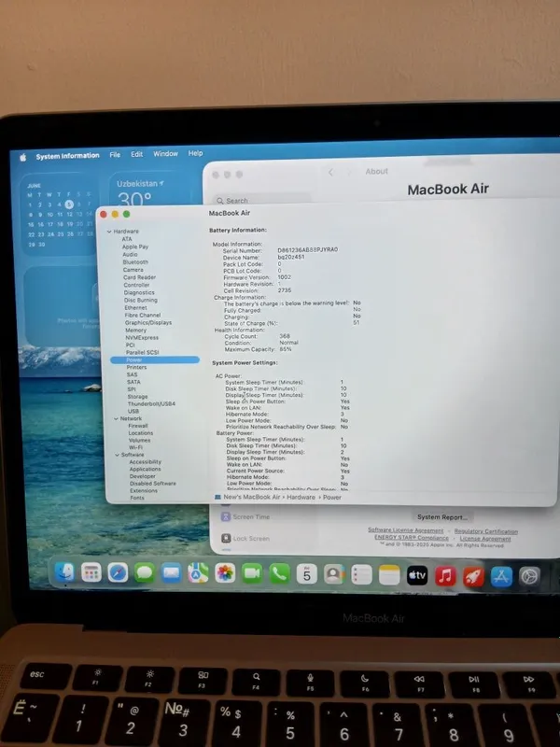Select Audio in sidebar
The width and height of the screenshot is (560, 747).
[x=130, y=254]
